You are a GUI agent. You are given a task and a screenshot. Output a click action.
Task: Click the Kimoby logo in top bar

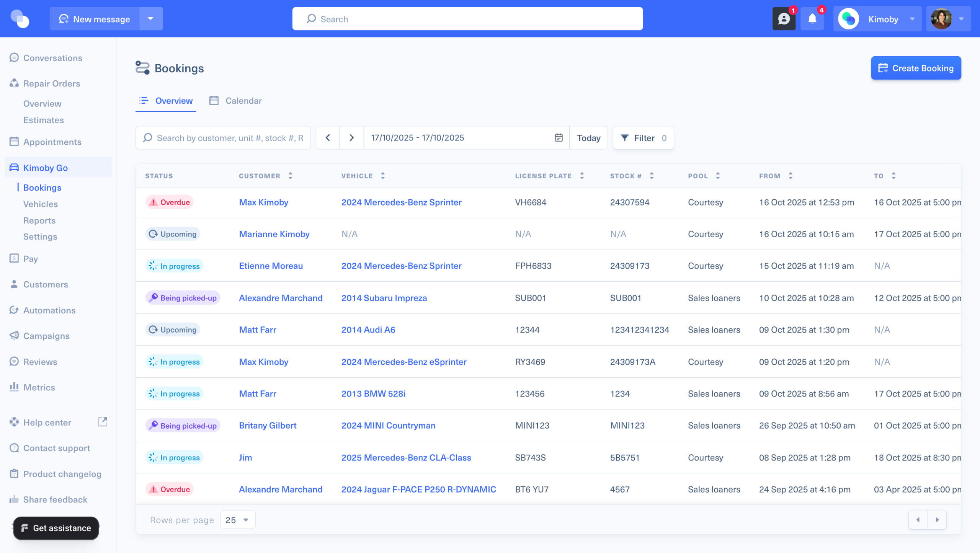point(20,19)
